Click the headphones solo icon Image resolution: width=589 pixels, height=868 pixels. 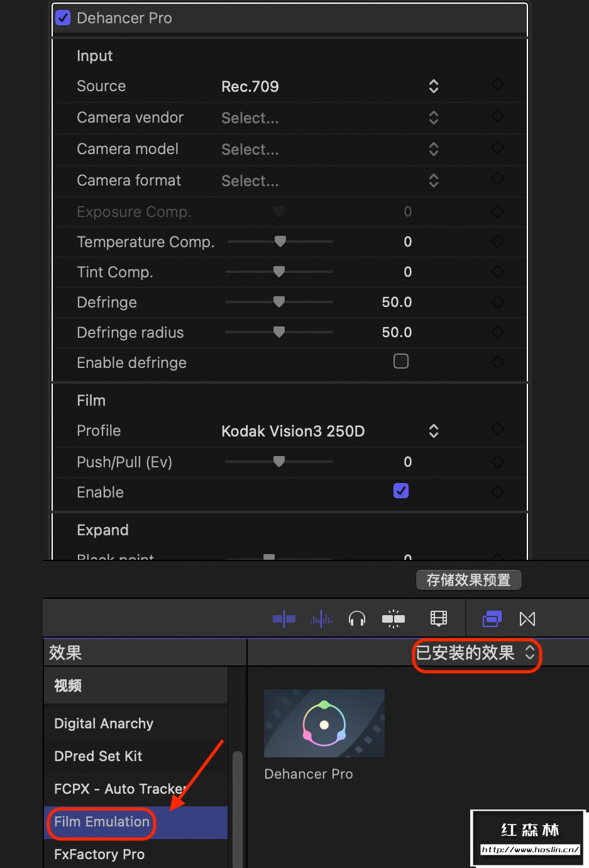(x=357, y=619)
